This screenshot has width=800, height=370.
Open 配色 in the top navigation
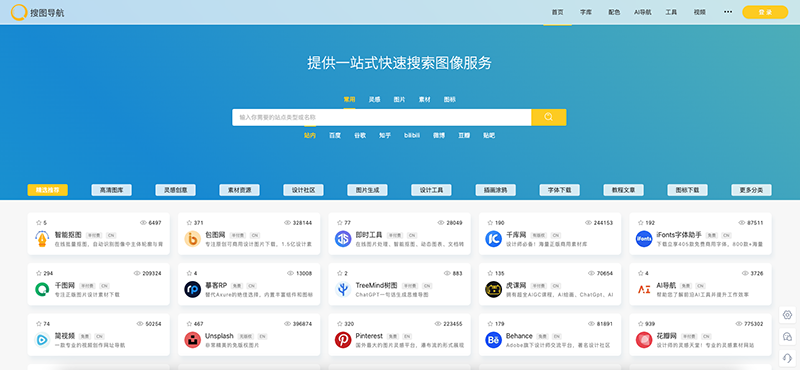(614, 12)
